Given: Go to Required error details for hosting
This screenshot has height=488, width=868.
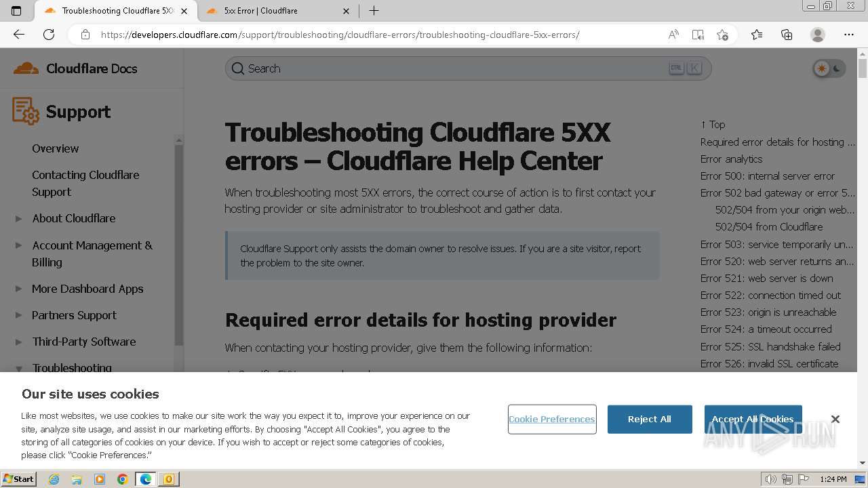Looking at the screenshot, I should [x=777, y=142].
